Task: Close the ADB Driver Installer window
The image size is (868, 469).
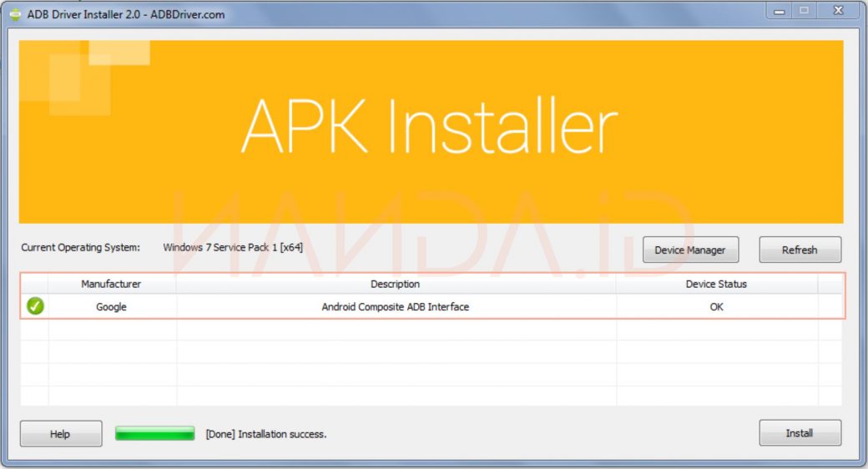Action: click(x=837, y=11)
